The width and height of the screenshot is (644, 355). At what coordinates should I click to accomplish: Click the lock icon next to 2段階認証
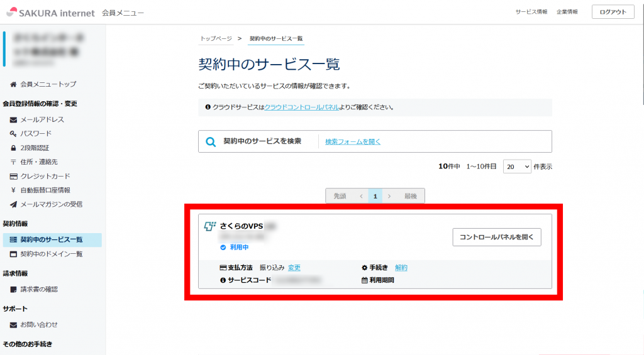pos(13,148)
